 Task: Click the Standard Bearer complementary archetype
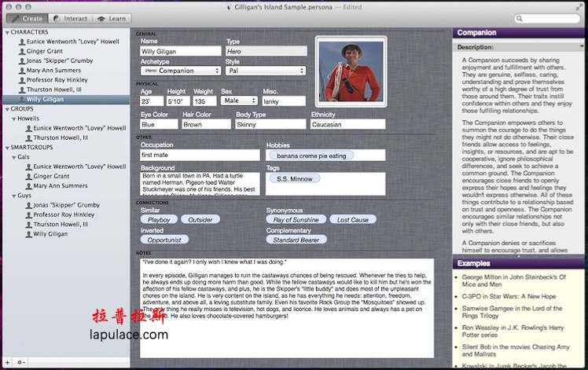296,240
